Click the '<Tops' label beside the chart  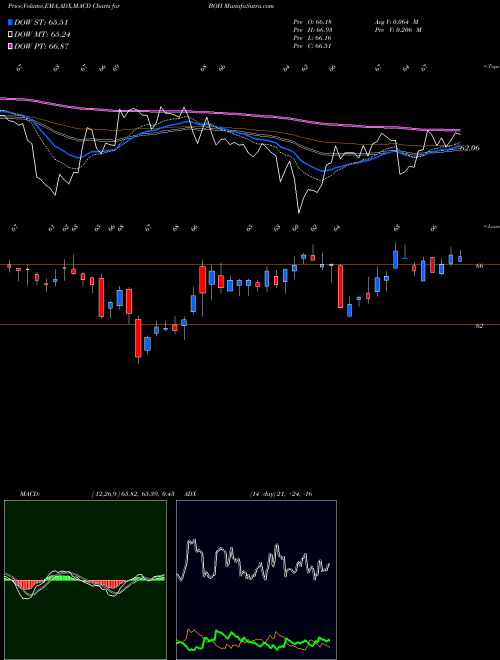[491, 67]
